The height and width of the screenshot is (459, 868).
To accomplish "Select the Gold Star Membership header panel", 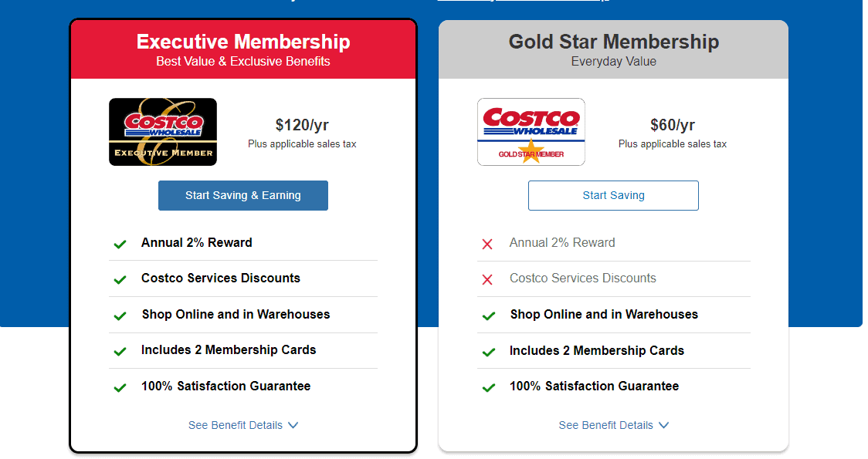I will click(613, 49).
